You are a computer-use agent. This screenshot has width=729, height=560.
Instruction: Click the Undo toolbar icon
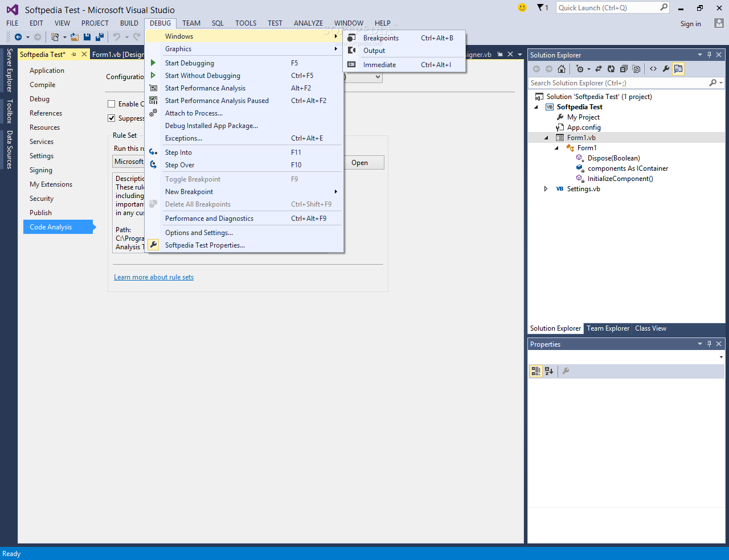[117, 37]
